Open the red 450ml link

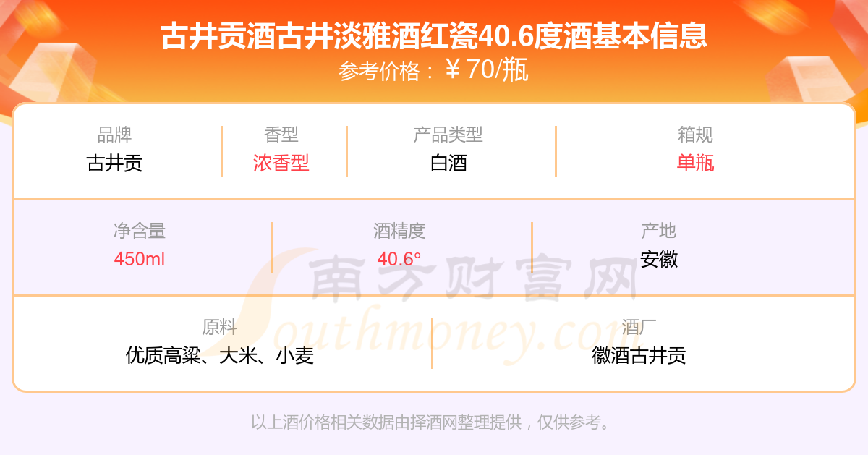[140, 259]
